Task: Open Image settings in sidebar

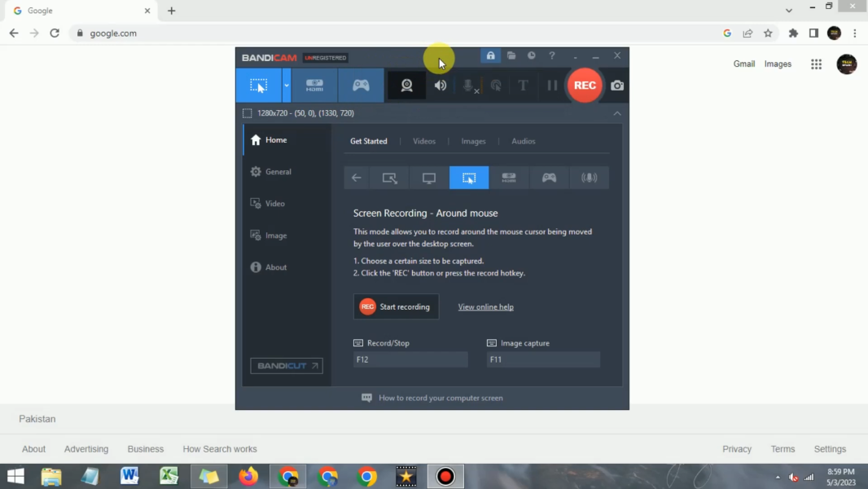Action: 287,236
